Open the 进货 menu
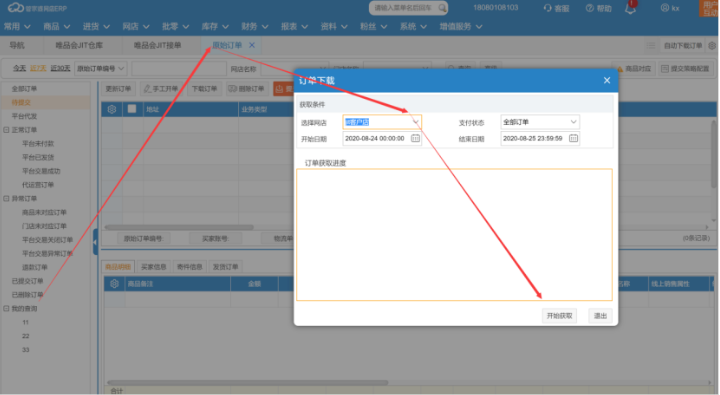This screenshot has height=395, width=720. 96,27
